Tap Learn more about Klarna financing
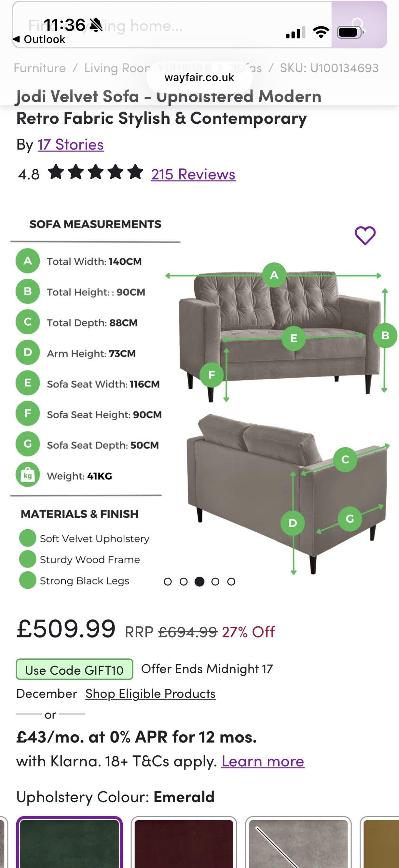The width and height of the screenshot is (399, 868). (x=263, y=762)
